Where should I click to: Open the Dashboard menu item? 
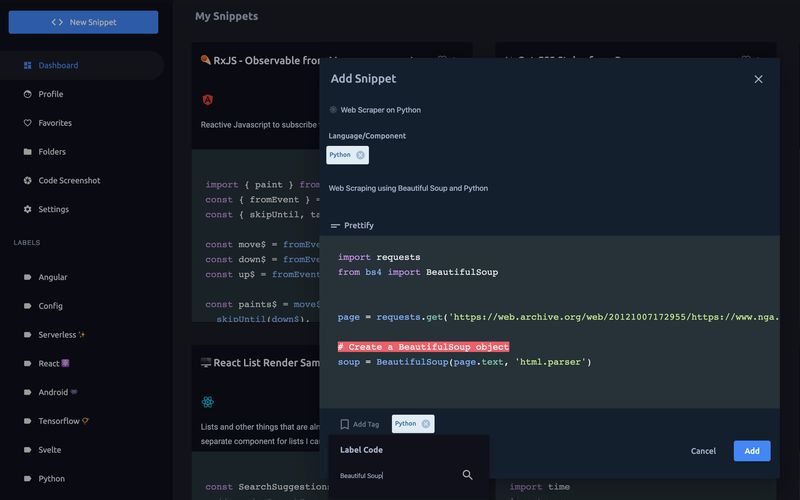(58, 66)
